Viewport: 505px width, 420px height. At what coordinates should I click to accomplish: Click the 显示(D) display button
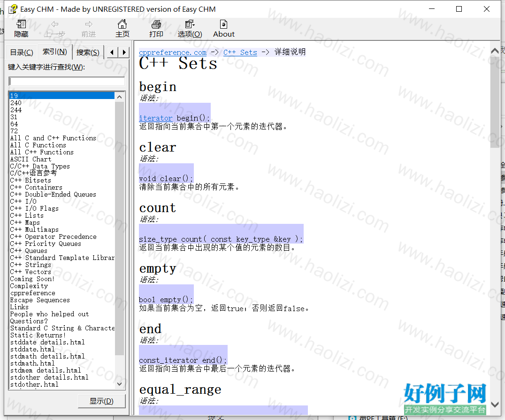coord(101,401)
